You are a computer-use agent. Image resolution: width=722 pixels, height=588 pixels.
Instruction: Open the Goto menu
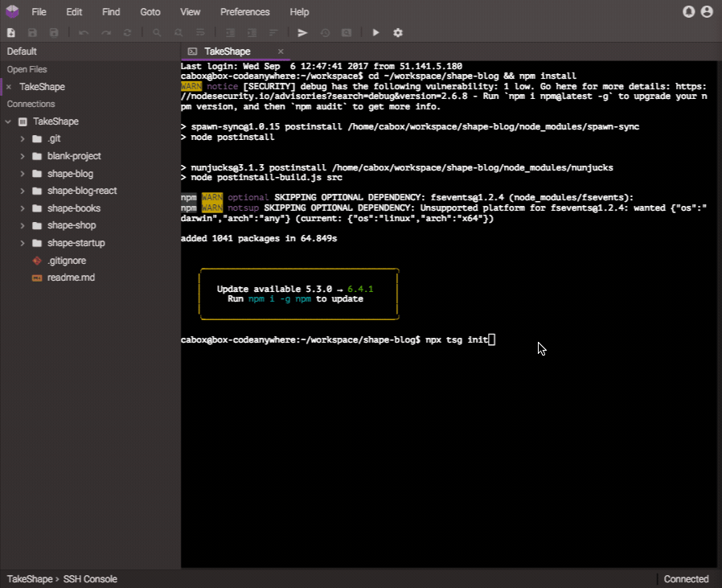(150, 12)
